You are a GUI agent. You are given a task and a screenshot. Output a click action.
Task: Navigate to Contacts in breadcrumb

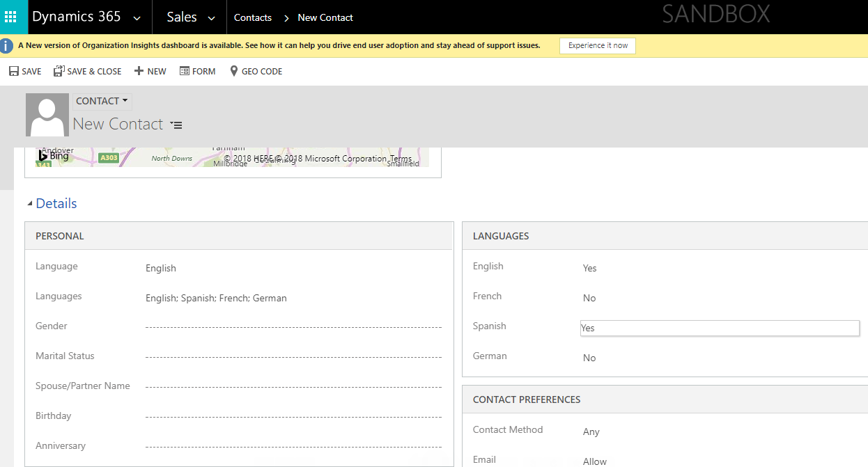pyautogui.click(x=252, y=17)
